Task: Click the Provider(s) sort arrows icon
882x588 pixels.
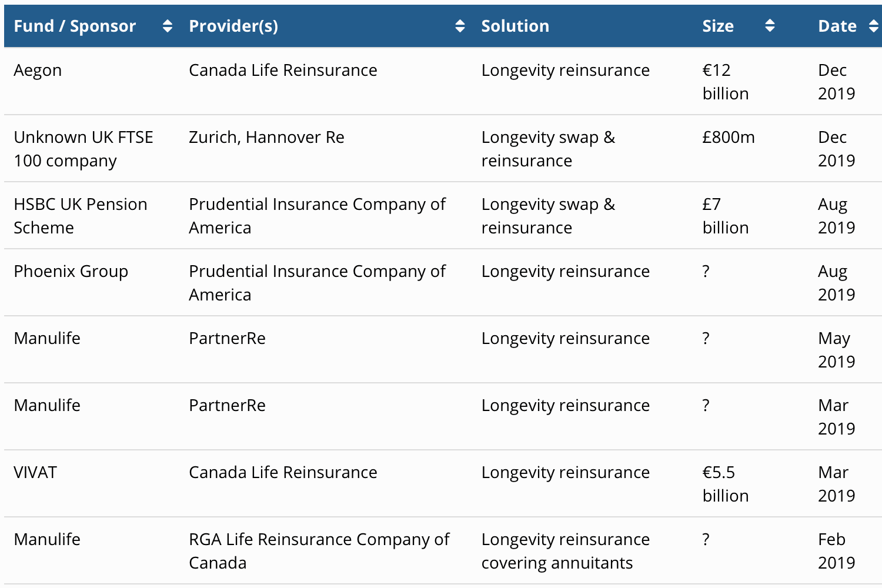Action: 460,26
